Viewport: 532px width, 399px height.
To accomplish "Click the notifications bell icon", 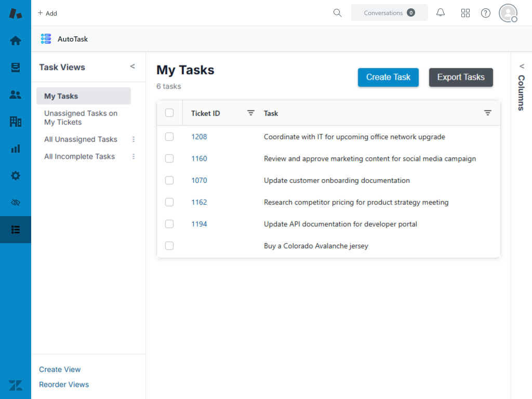I will coord(441,13).
